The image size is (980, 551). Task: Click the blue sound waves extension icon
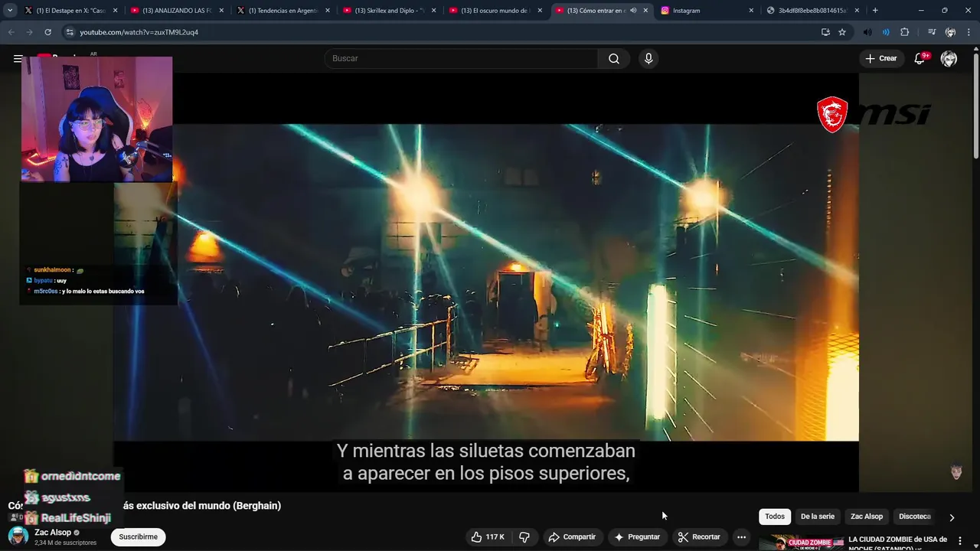886,32
